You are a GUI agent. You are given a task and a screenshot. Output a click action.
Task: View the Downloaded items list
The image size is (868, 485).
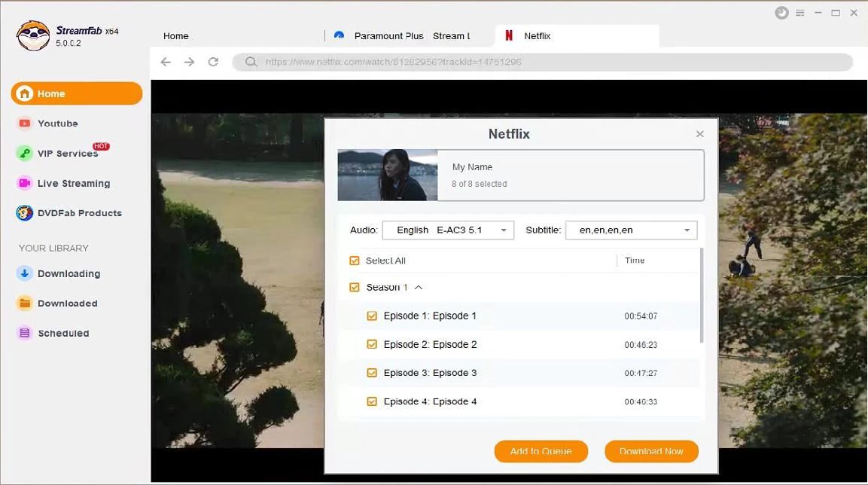pos(67,303)
